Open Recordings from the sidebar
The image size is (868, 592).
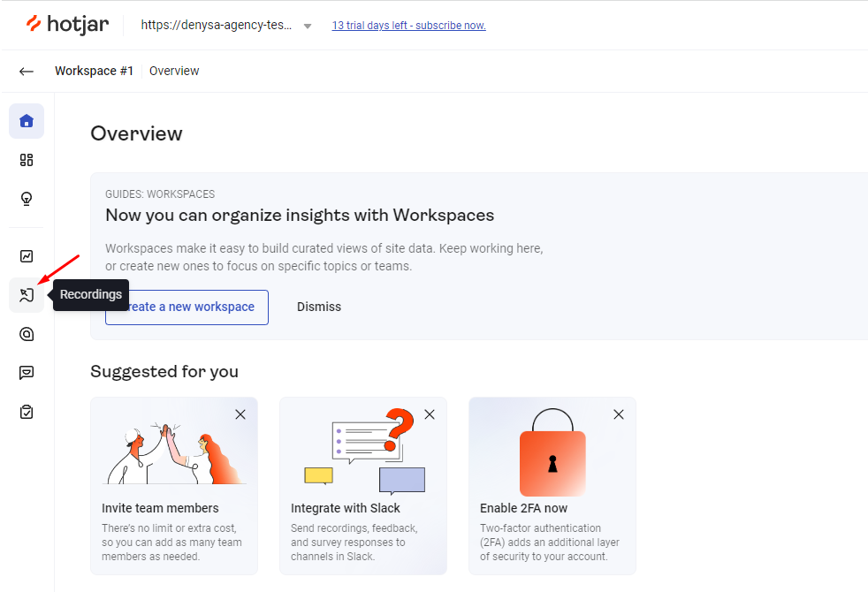point(27,295)
